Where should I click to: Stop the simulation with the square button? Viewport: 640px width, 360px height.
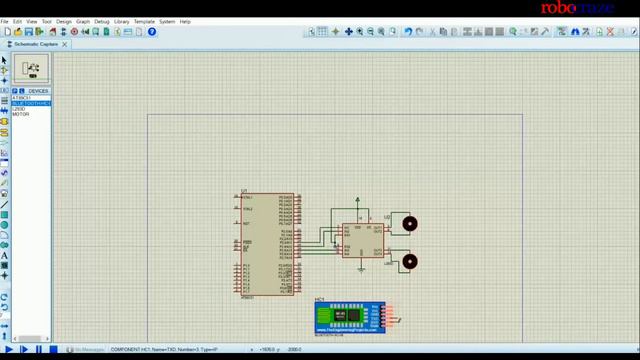point(53,349)
